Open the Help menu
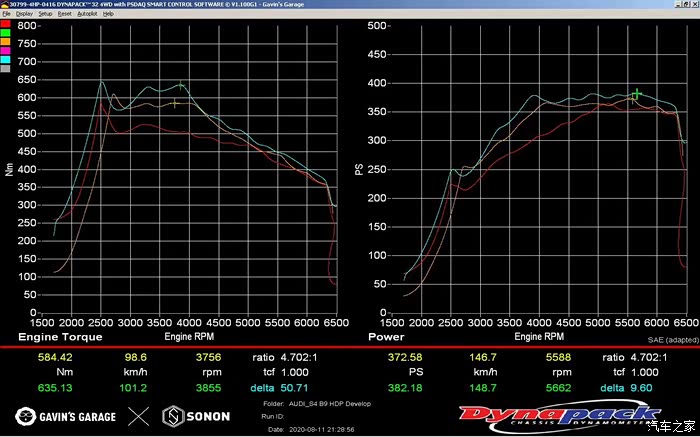700x437 pixels. pos(108,14)
